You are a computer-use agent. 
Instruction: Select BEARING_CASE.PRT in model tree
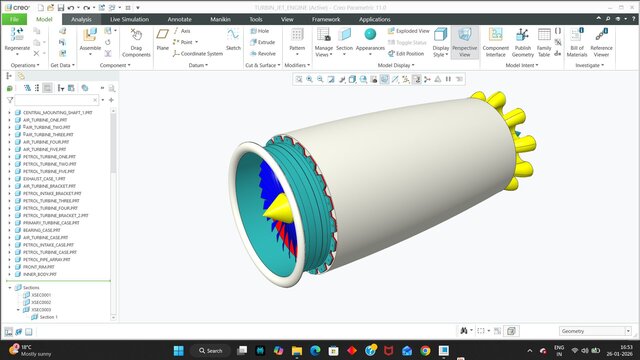point(42,230)
